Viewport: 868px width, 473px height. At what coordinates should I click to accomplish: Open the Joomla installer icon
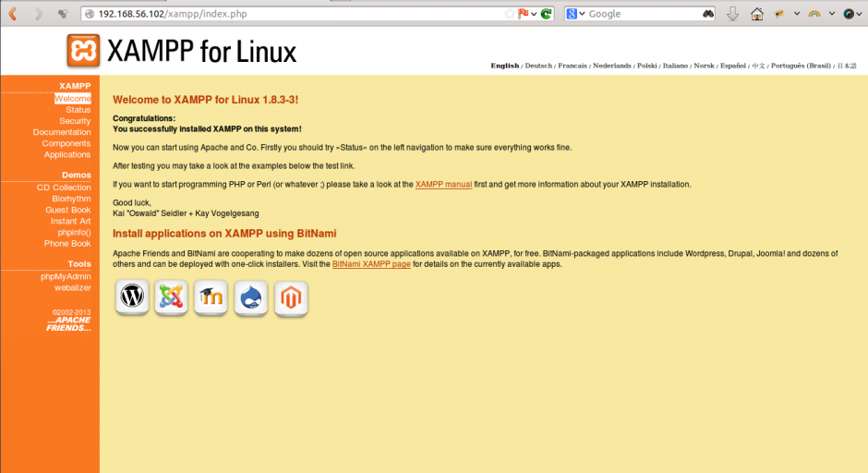click(171, 297)
